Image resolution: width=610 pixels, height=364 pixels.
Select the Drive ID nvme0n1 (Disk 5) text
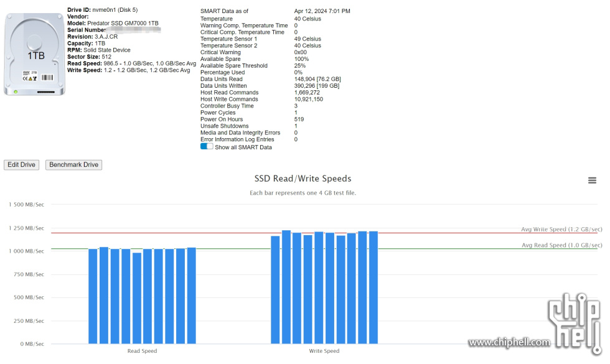coord(102,10)
